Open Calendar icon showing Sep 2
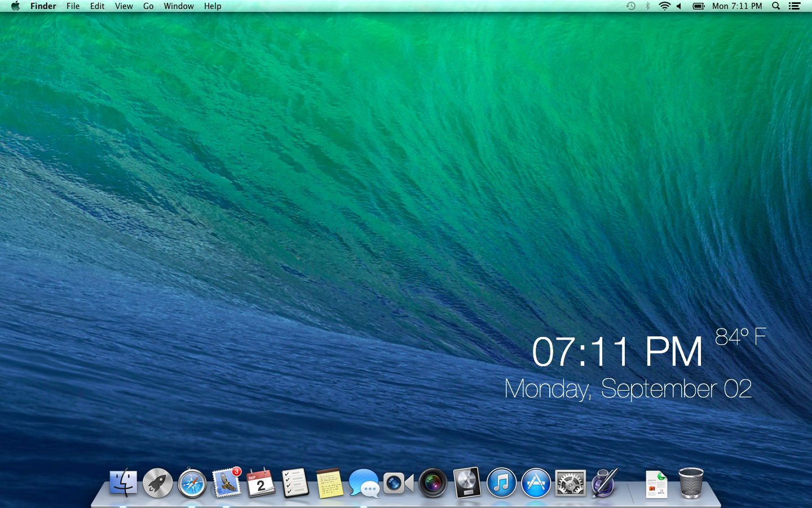The height and width of the screenshot is (508, 812). tap(261, 483)
